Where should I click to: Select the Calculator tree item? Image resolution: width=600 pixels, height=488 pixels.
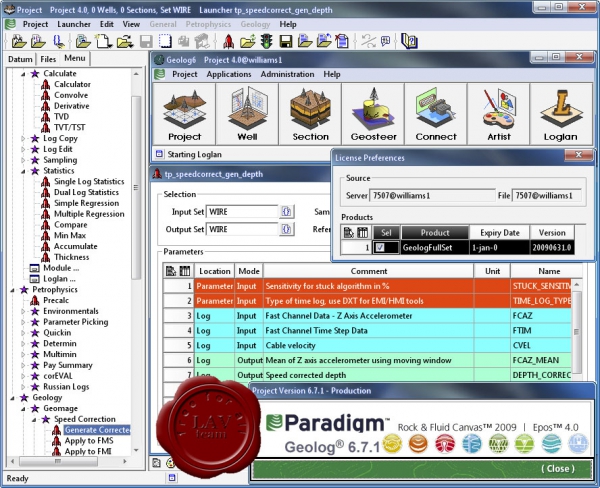72,84
